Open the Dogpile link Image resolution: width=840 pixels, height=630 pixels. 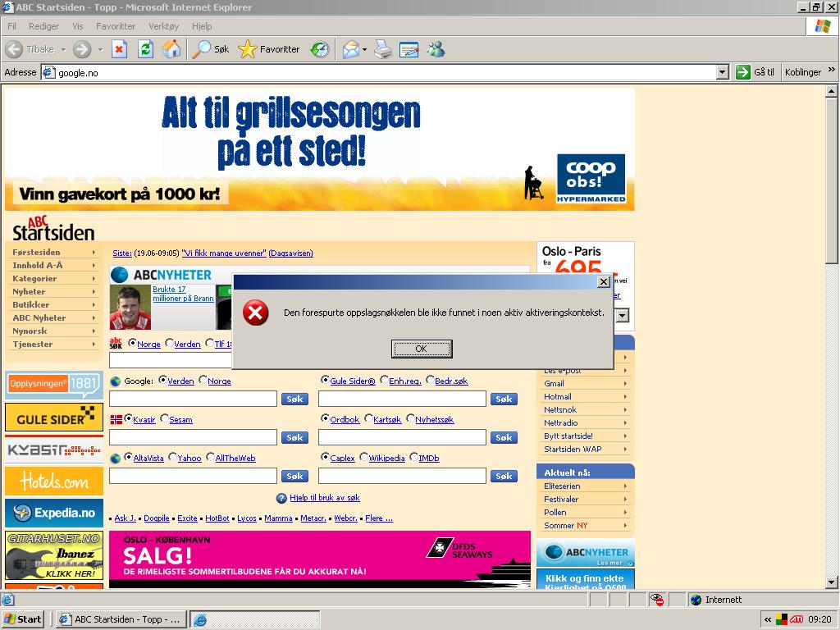(x=157, y=518)
